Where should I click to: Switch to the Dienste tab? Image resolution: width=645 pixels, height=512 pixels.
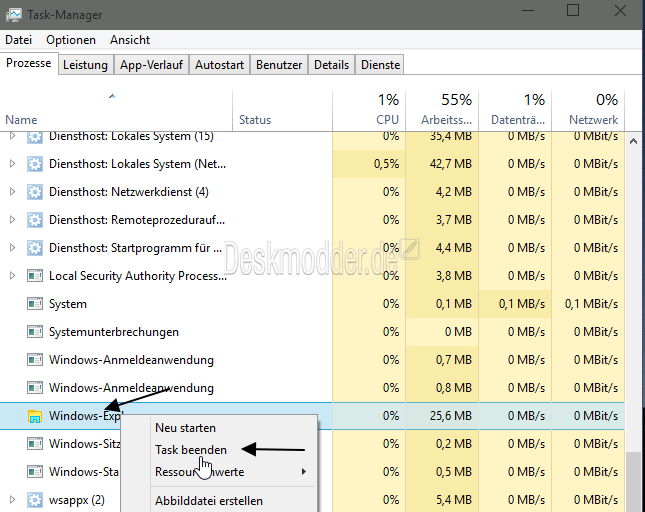(381, 65)
